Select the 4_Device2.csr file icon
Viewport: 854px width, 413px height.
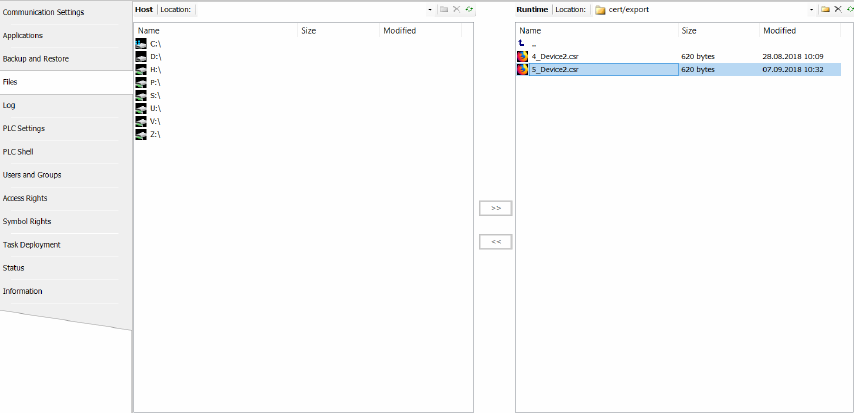[522, 57]
